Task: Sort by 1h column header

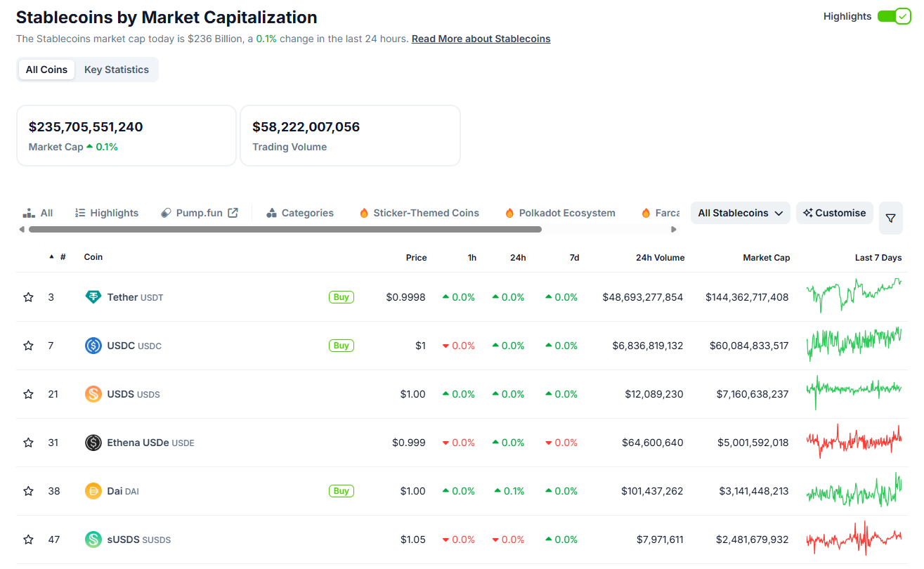Action: click(472, 258)
